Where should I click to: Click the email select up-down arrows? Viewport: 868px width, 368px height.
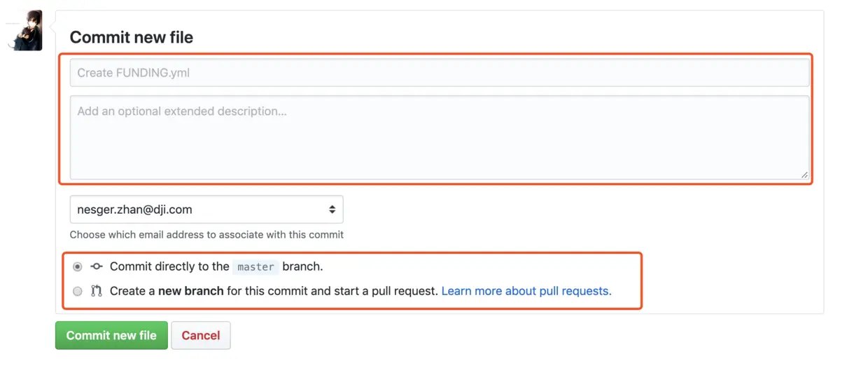pyautogui.click(x=332, y=210)
